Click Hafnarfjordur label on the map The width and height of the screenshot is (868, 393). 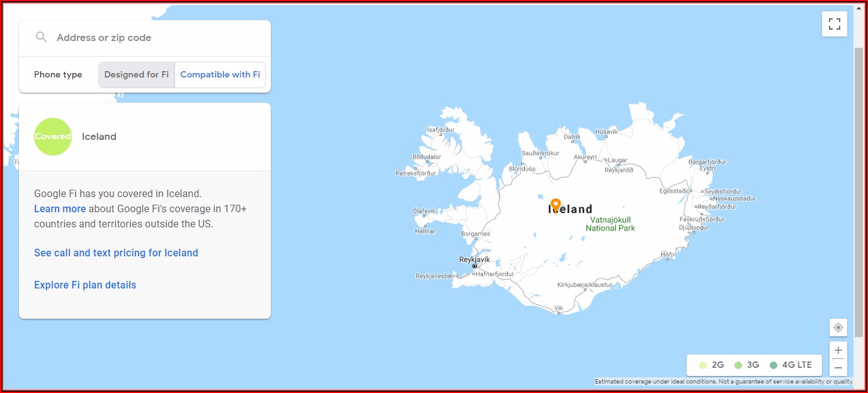point(494,274)
